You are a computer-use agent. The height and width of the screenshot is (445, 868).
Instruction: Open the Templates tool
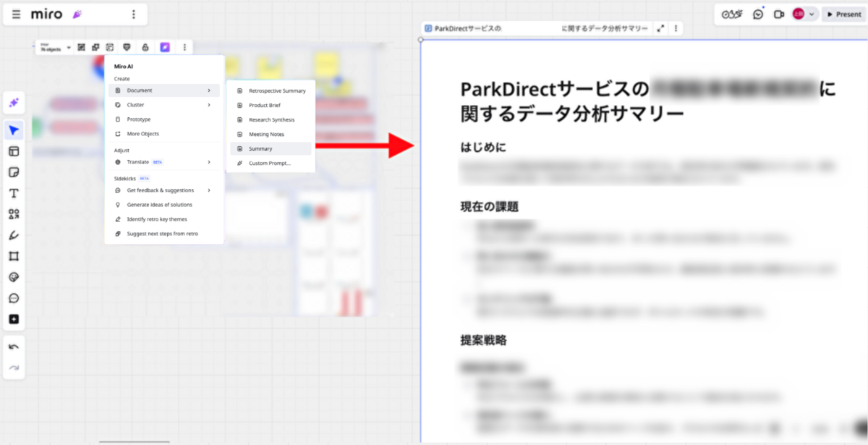coord(14,151)
